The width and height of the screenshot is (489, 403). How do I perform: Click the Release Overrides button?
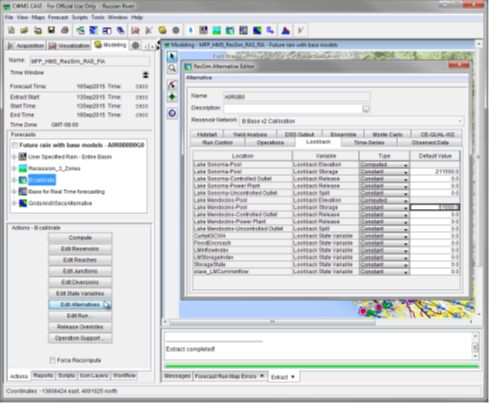point(80,327)
